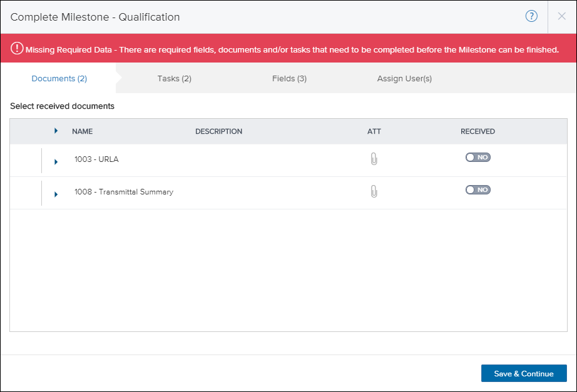Click the warning icon in Missing Required Data banner

click(17, 48)
